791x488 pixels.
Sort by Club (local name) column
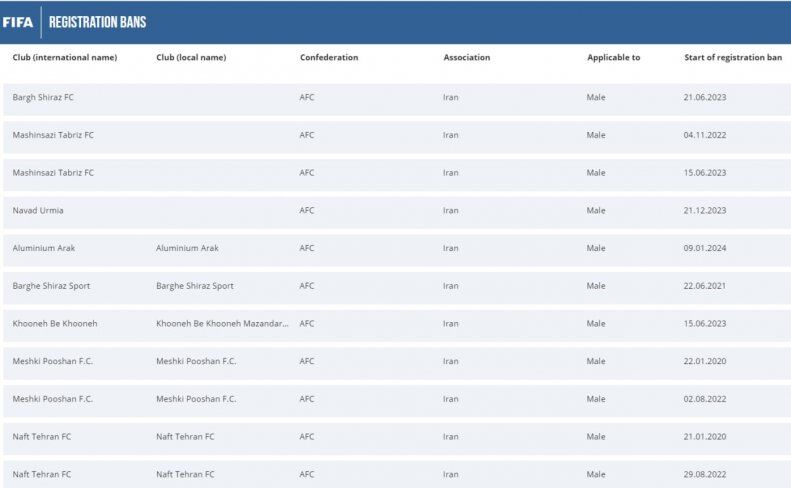point(191,58)
